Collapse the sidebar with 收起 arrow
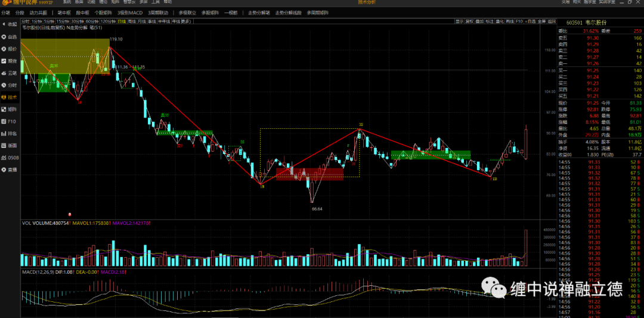Screen dimensions: 644x318 (10, 24)
